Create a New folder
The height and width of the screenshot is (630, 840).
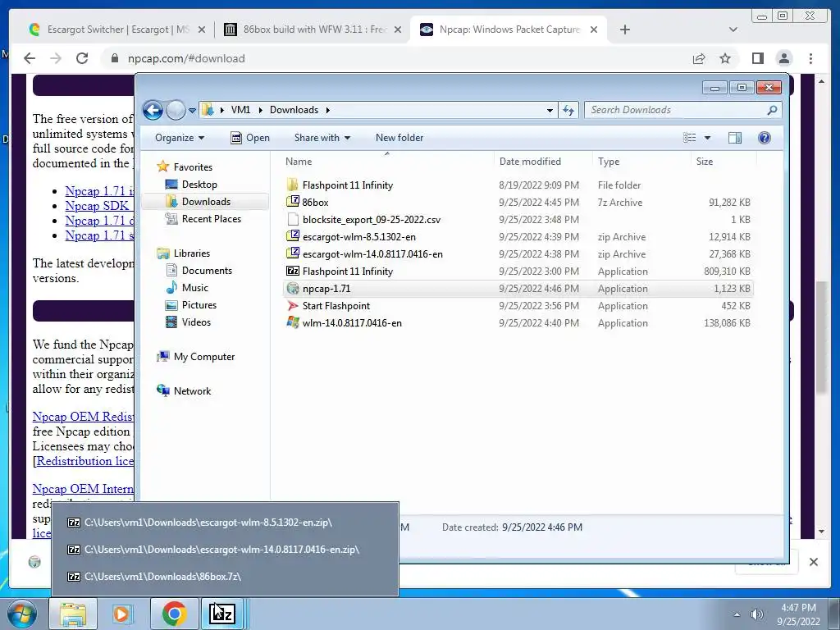(x=399, y=138)
